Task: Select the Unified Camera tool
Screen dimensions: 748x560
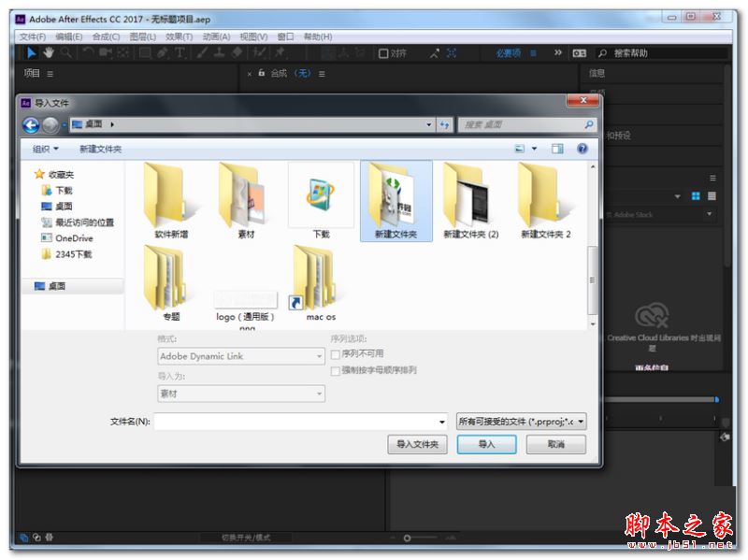Action: [x=106, y=53]
